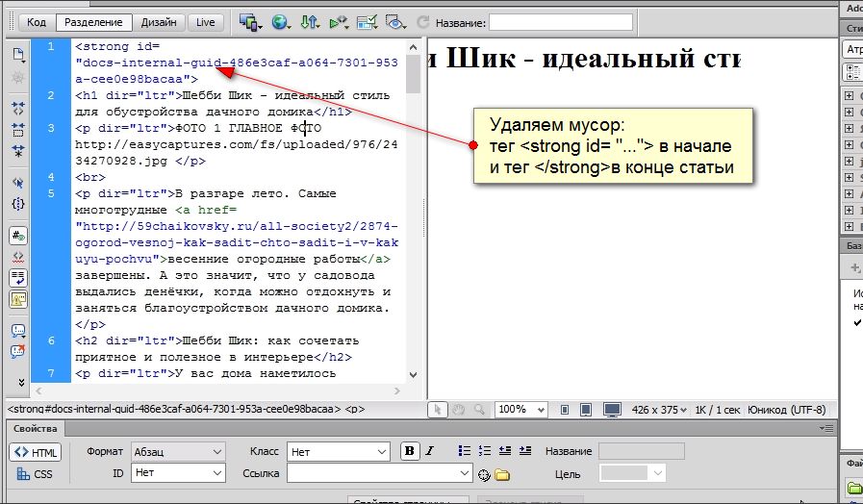Switch to Код view
Screen dimensions: 863x504
click(x=37, y=22)
